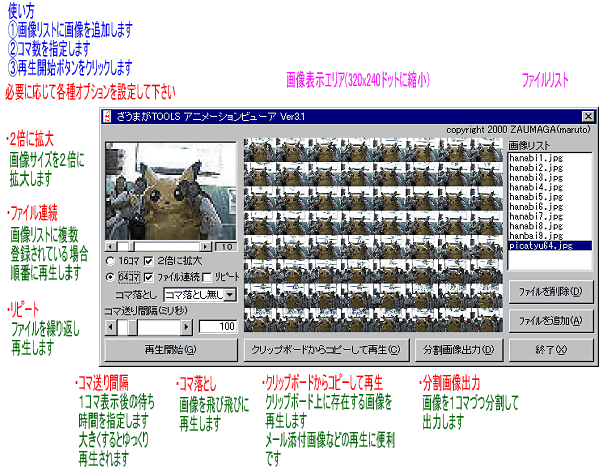Viewport: 606px width, 472px height.
Task: Click クリップボードからコピーして再生(C) button
Action: [x=326, y=350]
